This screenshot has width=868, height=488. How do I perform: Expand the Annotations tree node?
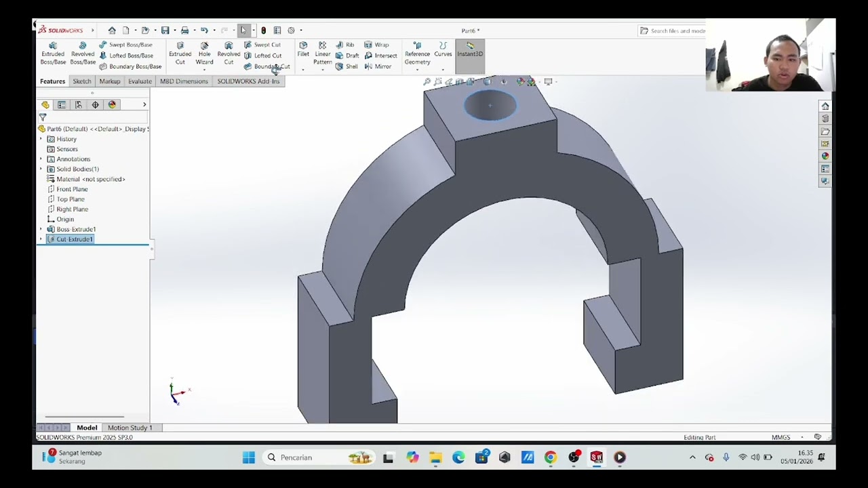(x=41, y=159)
